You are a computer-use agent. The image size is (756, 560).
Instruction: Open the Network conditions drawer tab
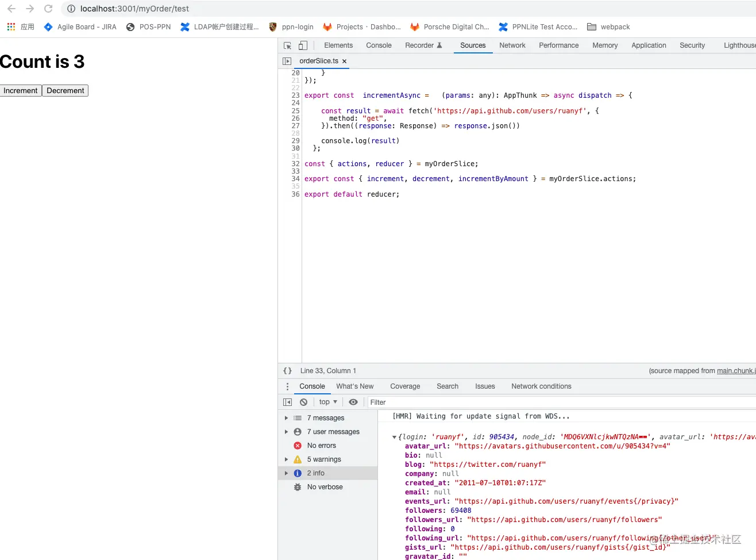(x=541, y=386)
